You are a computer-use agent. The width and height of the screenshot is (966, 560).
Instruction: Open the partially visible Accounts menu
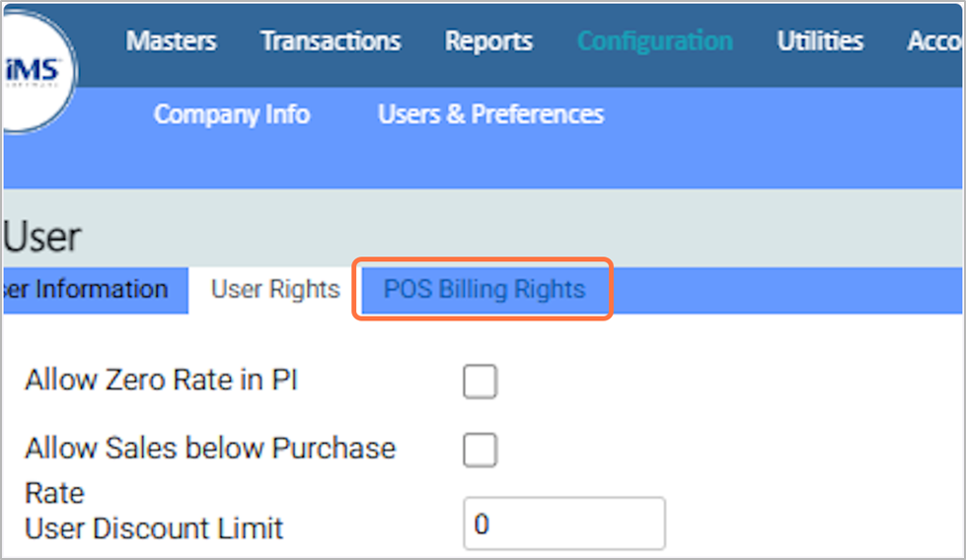click(x=935, y=41)
